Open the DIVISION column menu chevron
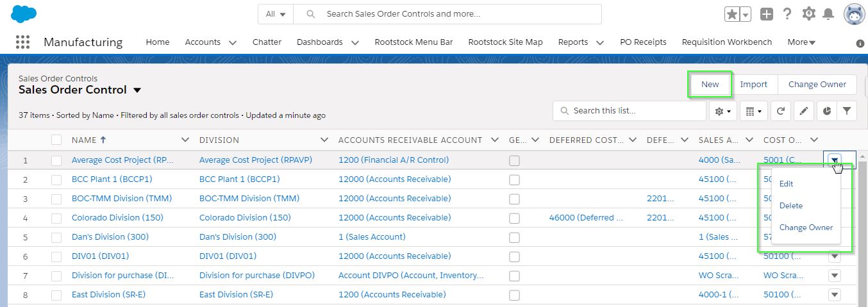This screenshot has width=868, height=307. (324, 140)
